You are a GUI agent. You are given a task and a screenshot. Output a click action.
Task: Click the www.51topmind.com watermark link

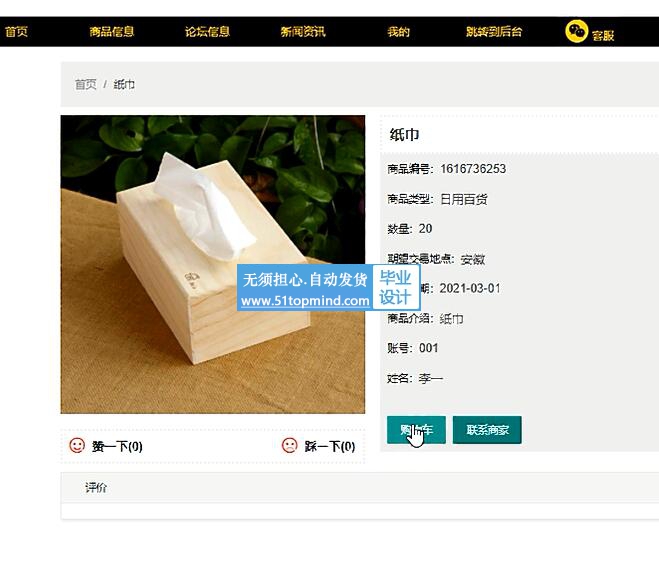(305, 301)
